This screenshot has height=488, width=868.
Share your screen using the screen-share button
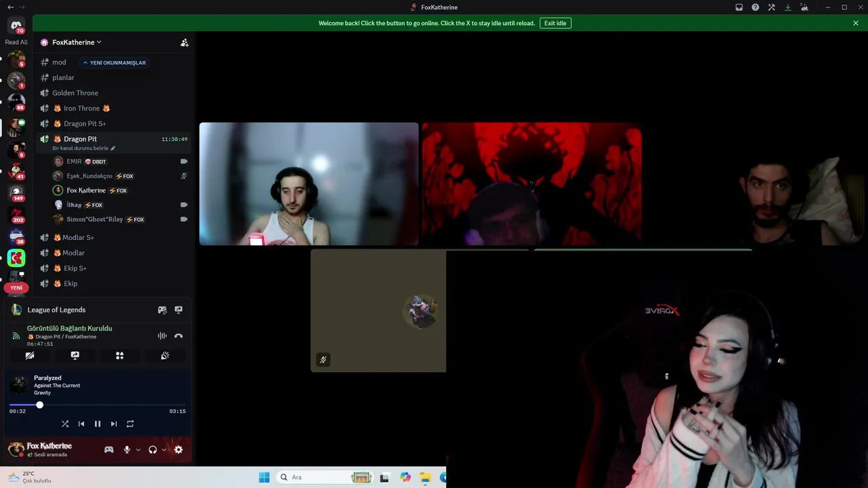click(x=75, y=355)
